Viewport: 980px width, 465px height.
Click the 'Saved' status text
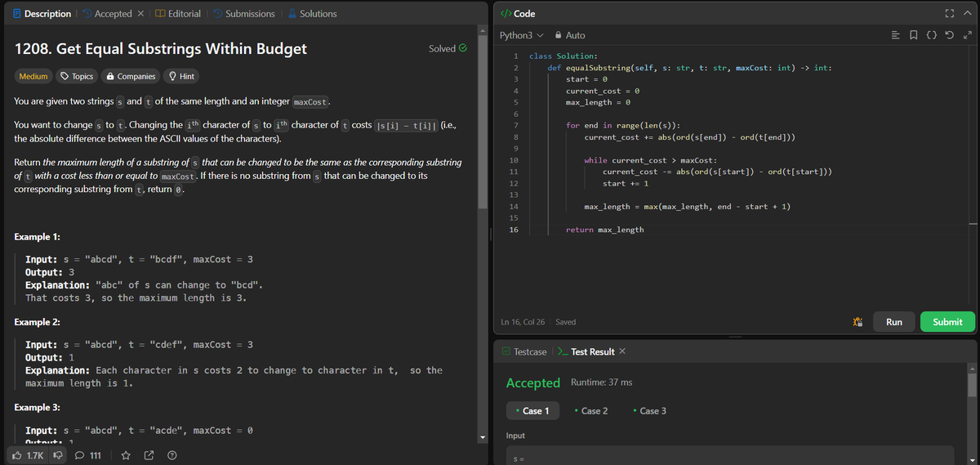[566, 322]
